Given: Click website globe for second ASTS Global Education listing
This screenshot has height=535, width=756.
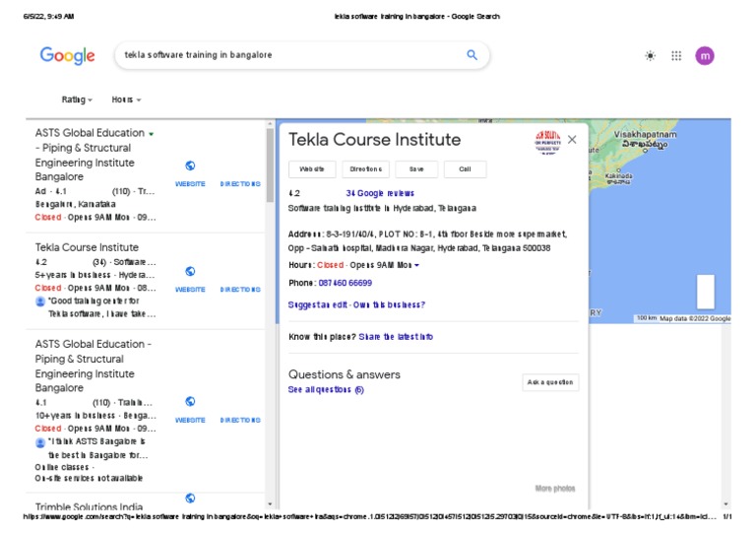Looking at the screenshot, I should pos(190,401).
